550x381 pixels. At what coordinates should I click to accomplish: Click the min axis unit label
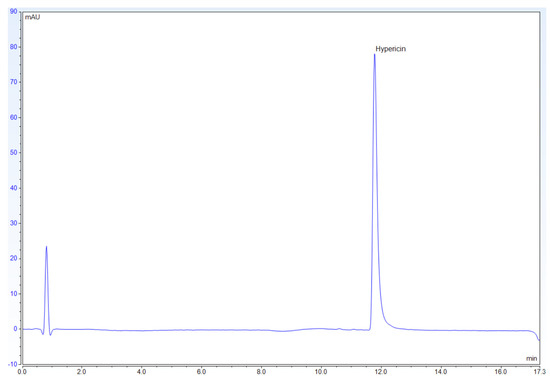pos(531,358)
